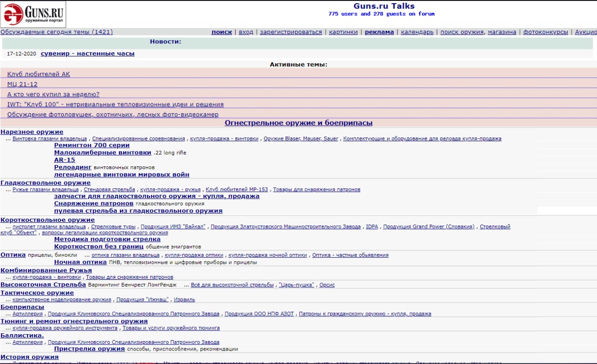
Task: Open пистолет глазами владельца subforum
Action: (x=49, y=227)
